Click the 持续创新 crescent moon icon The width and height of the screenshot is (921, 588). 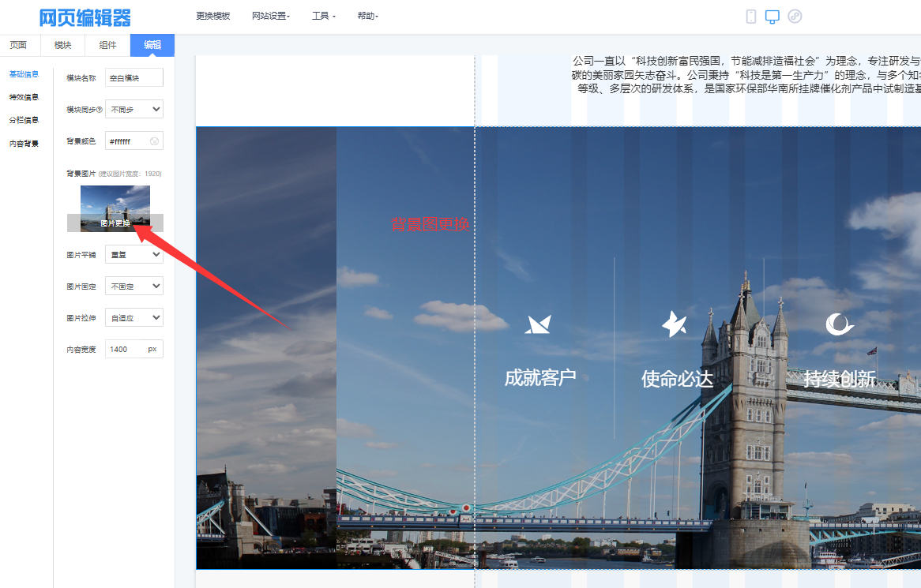[x=840, y=324]
